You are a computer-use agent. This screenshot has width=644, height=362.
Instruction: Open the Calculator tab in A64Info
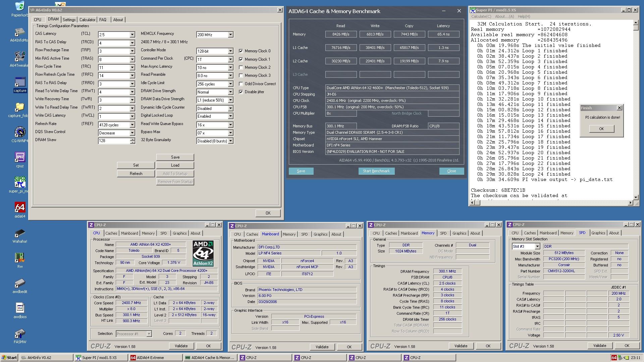(87, 20)
